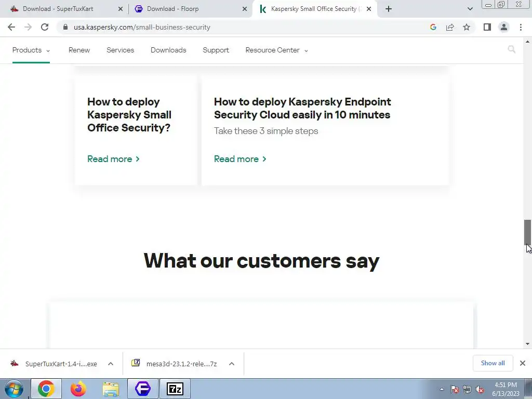Click the 'Take these 3 simple steps' text

point(266,131)
